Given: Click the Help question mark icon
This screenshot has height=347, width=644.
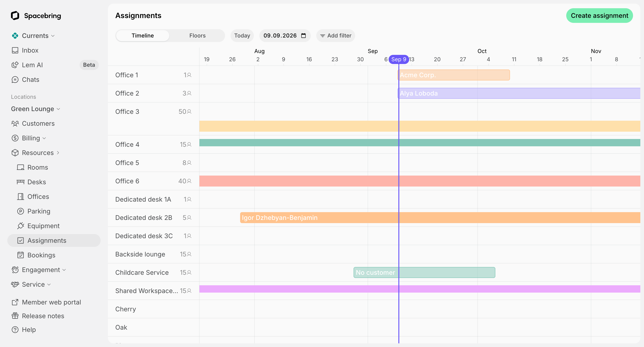Looking at the screenshot, I should (15, 330).
